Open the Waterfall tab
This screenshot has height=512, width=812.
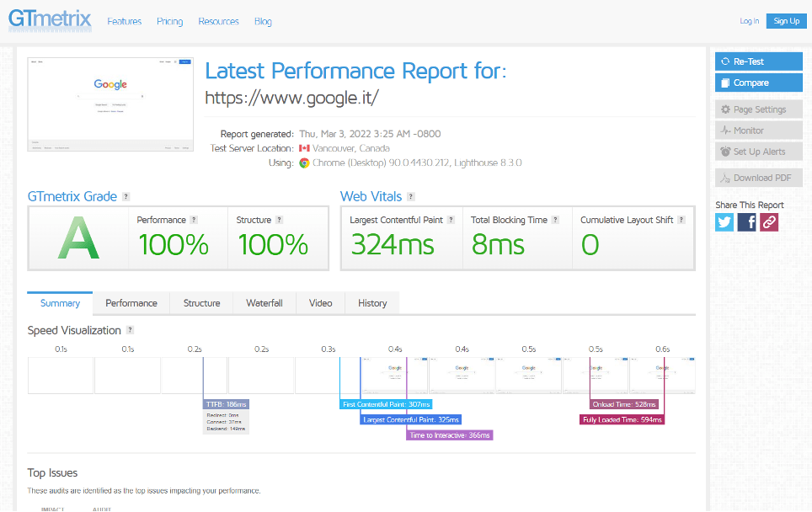coord(264,303)
